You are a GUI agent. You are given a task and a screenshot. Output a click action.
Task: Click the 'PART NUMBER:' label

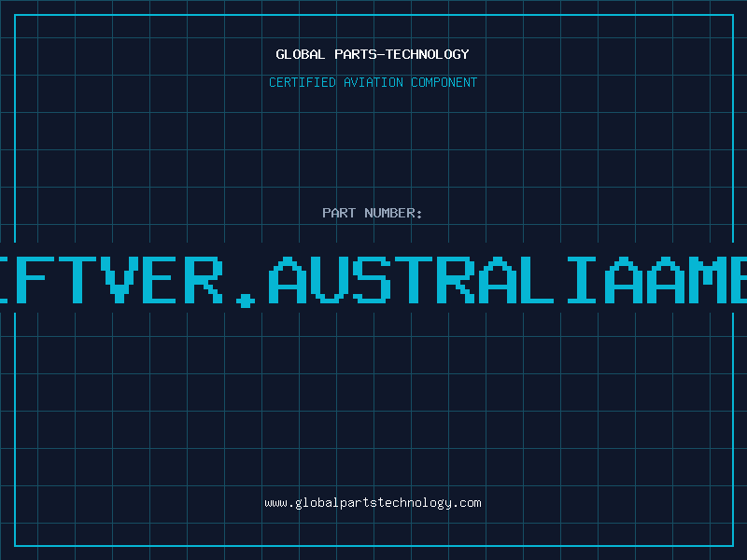[x=373, y=213]
